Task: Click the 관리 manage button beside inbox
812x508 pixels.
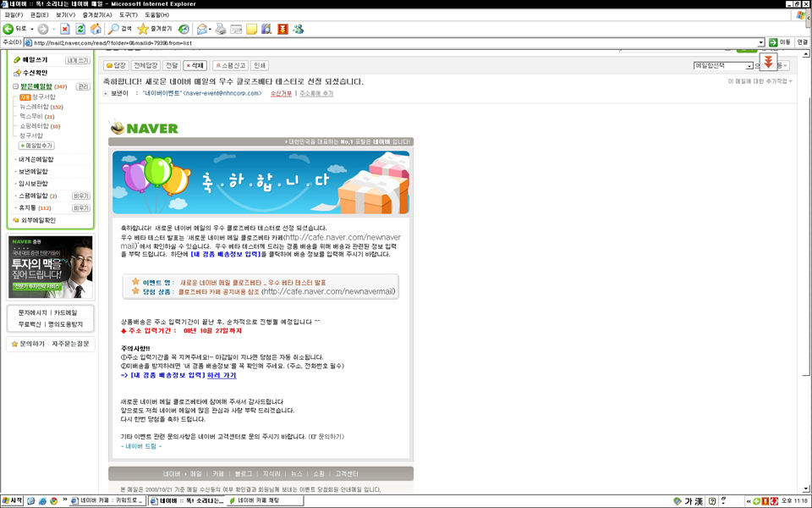Action: click(x=83, y=86)
